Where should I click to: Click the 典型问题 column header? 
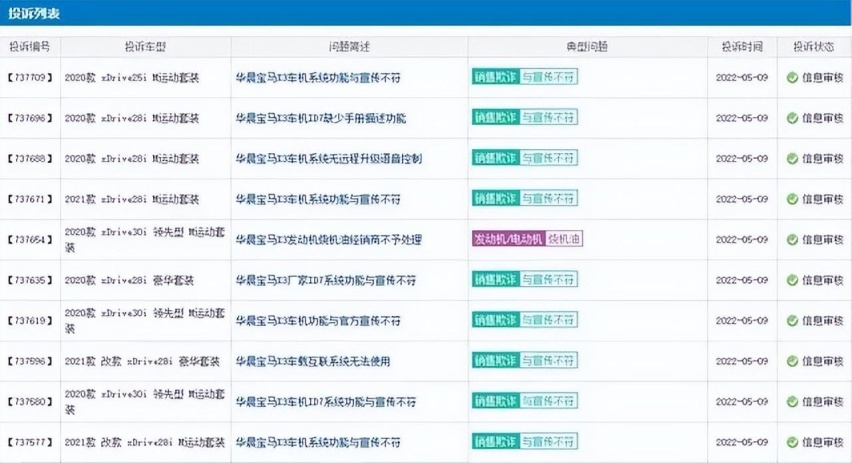(587, 47)
